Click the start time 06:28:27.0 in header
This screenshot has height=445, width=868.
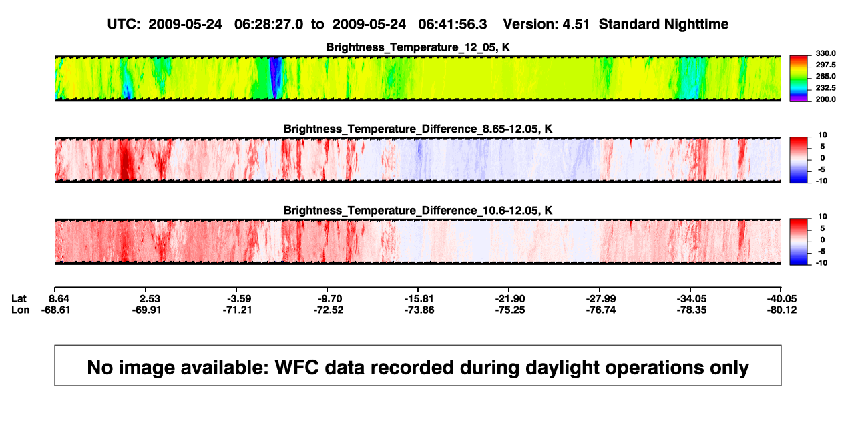tap(269, 24)
